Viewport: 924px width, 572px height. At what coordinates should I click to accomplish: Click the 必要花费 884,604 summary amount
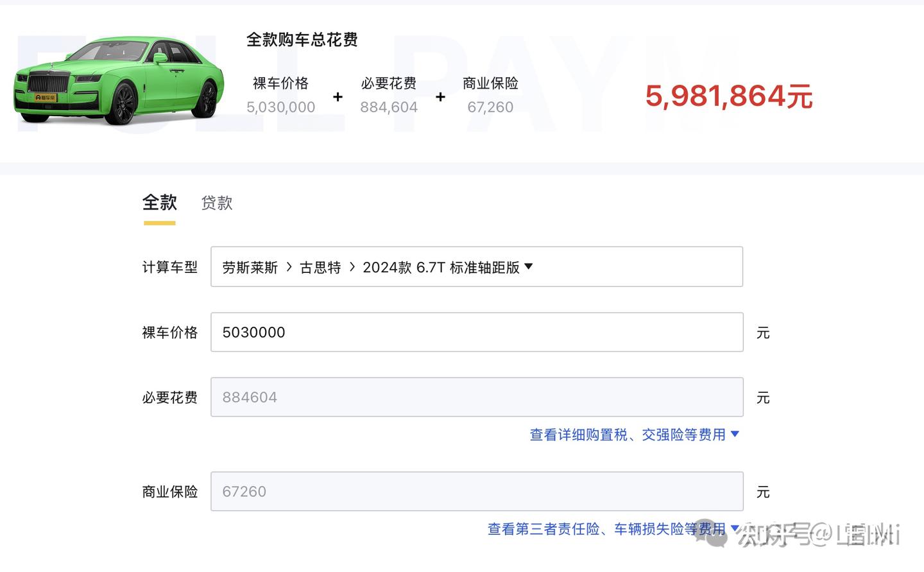(389, 107)
